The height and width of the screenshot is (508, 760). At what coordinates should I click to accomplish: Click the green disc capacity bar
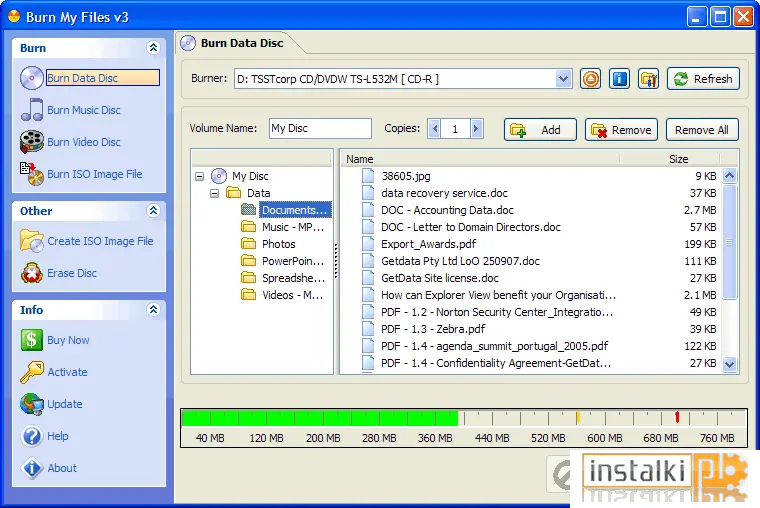(x=320, y=418)
